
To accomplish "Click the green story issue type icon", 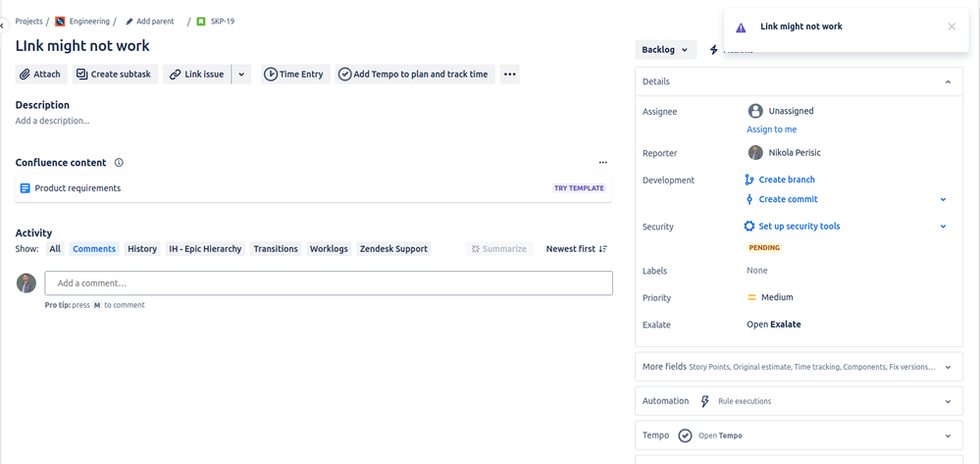I will [x=201, y=22].
